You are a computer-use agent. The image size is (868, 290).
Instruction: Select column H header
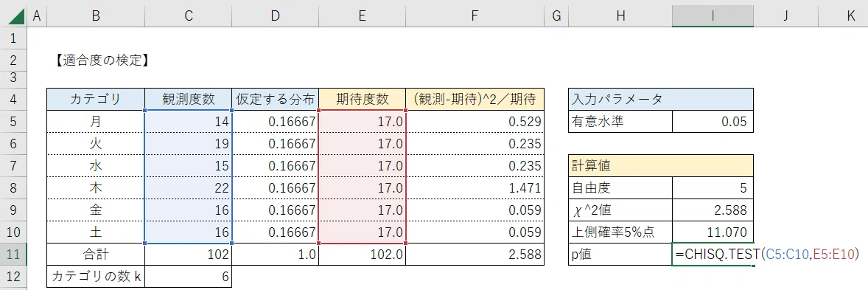(x=620, y=16)
